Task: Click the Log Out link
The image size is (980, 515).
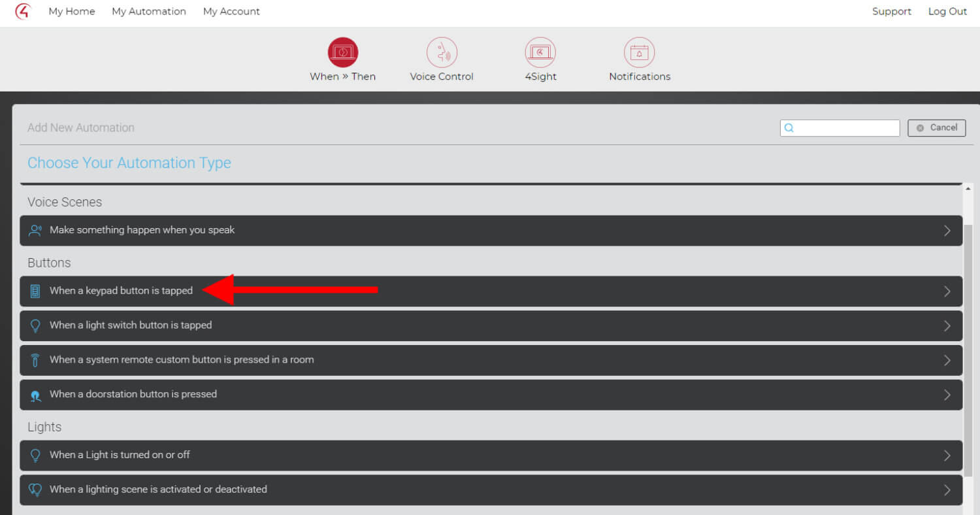Action: (x=947, y=12)
